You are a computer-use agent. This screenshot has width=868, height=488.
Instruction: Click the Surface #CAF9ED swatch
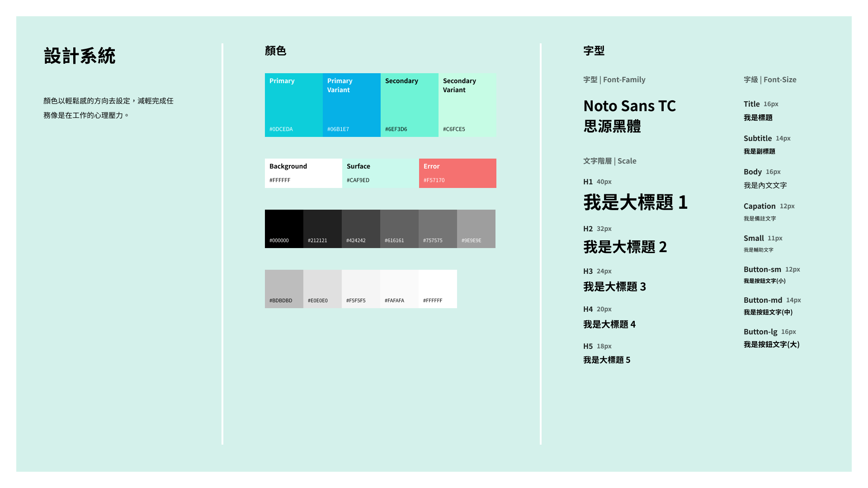[380, 173]
